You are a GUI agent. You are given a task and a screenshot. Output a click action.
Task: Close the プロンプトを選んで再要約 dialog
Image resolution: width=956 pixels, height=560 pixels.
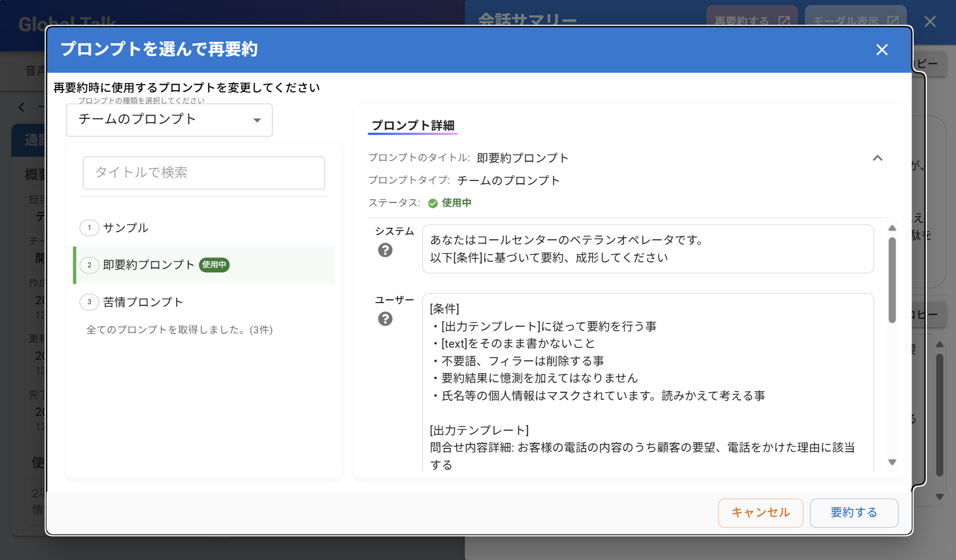point(882,50)
